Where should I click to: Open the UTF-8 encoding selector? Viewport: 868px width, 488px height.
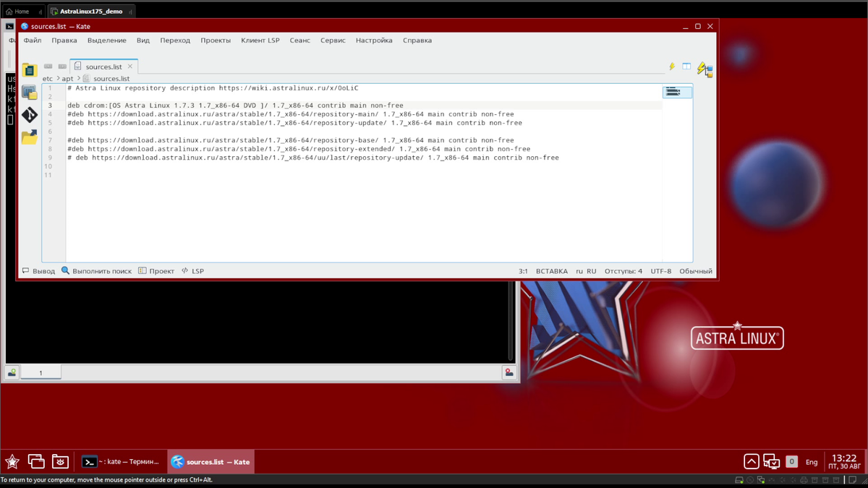click(661, 271)
